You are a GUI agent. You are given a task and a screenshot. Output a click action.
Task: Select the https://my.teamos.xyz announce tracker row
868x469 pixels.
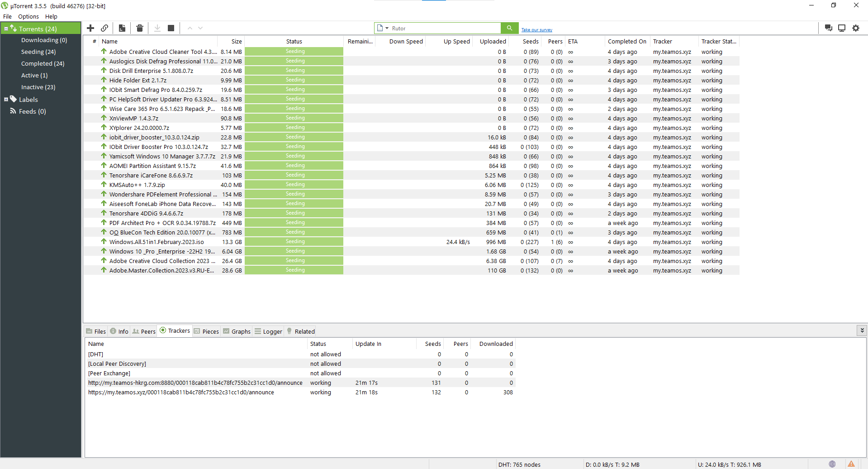(300, 392)
